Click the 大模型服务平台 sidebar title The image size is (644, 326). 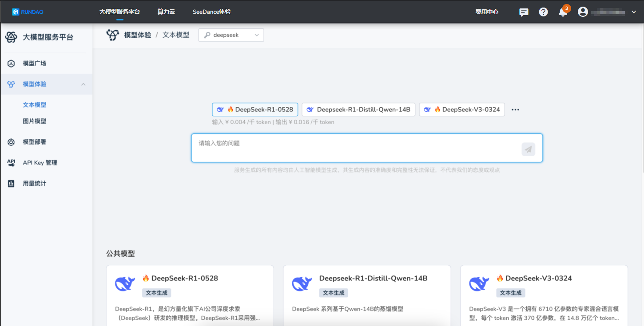48,37
